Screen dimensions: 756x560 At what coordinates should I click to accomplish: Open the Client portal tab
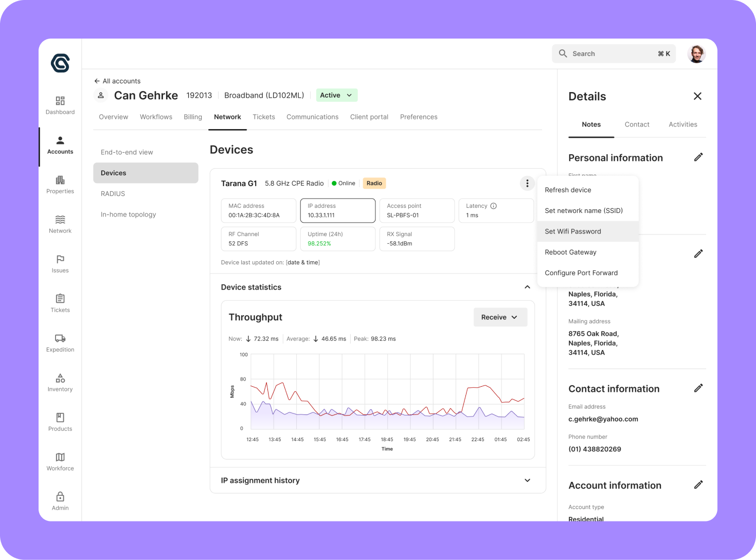click(x=369, y=117)
